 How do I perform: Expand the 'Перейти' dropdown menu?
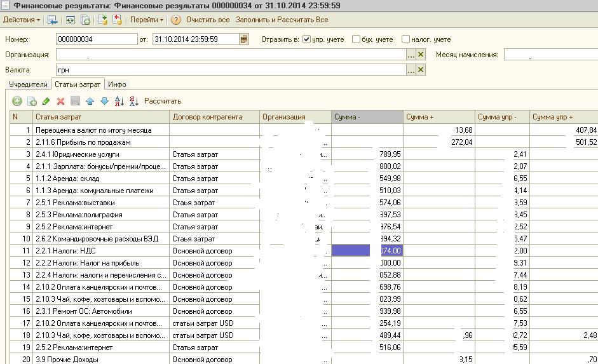[146, 20]
